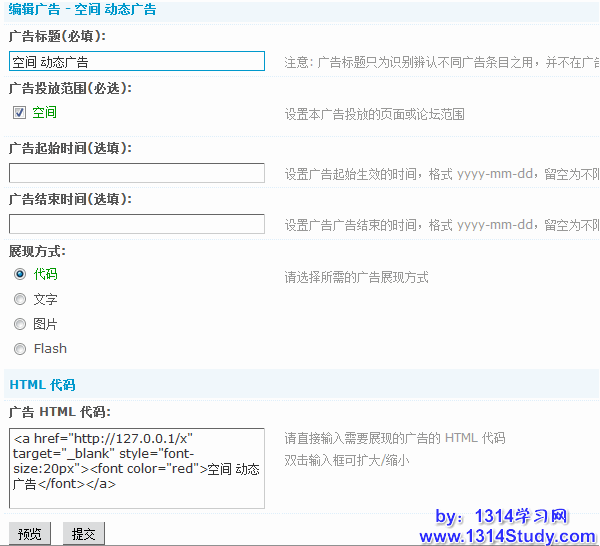Select the 文字 radio button

coord(20,298)
